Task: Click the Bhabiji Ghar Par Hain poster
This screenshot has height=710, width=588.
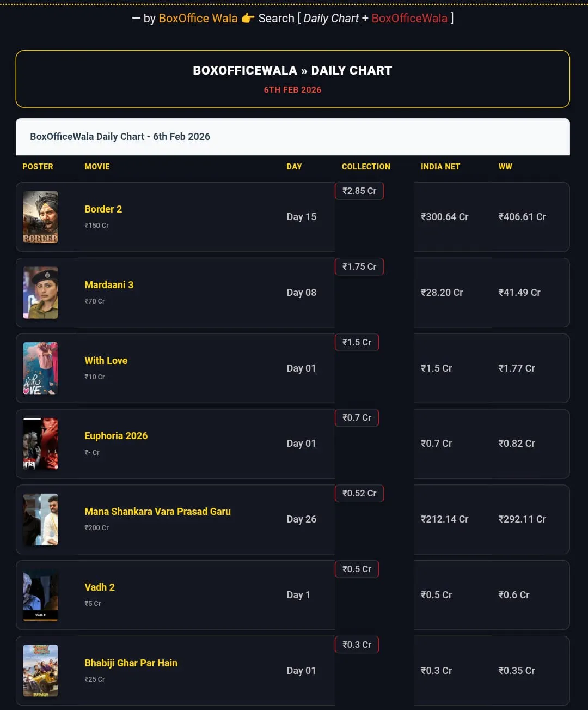Action: 40,671
